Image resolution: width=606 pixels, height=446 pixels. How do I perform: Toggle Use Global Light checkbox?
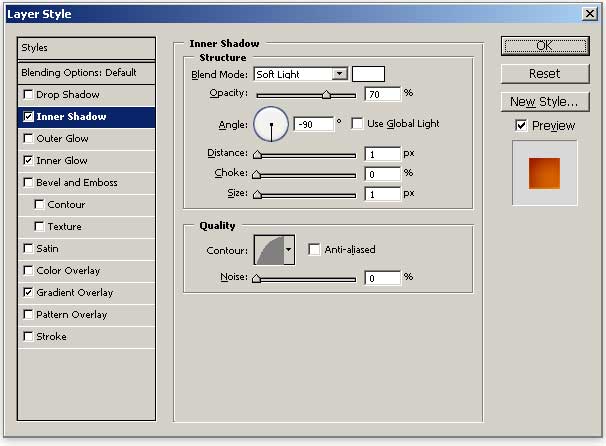coord(357,124)
